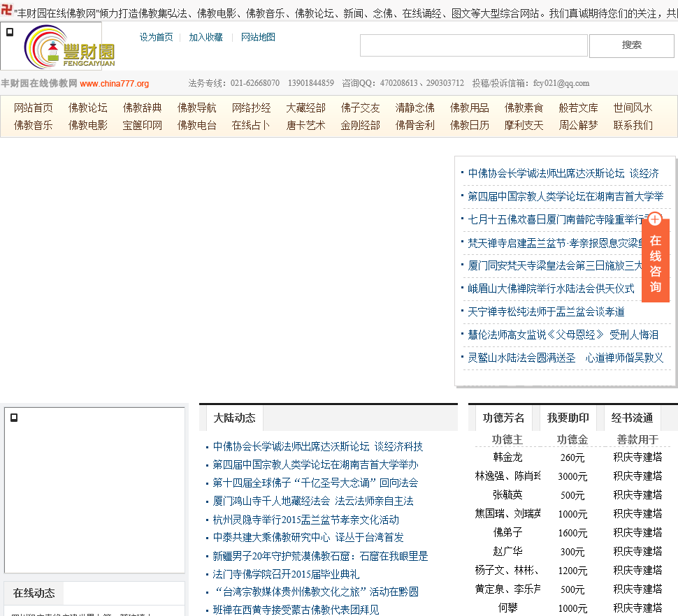Open 佛教论坛 navigation item
678x616 pixels.
click(x=88, y=108)
